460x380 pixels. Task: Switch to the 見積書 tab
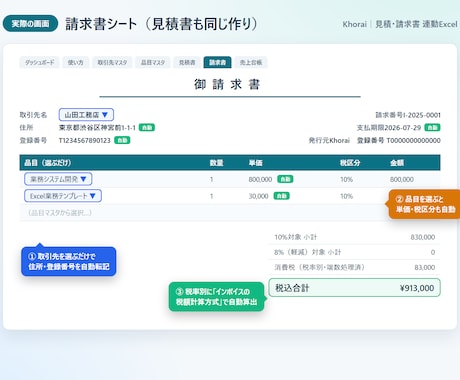pos(187,62)
